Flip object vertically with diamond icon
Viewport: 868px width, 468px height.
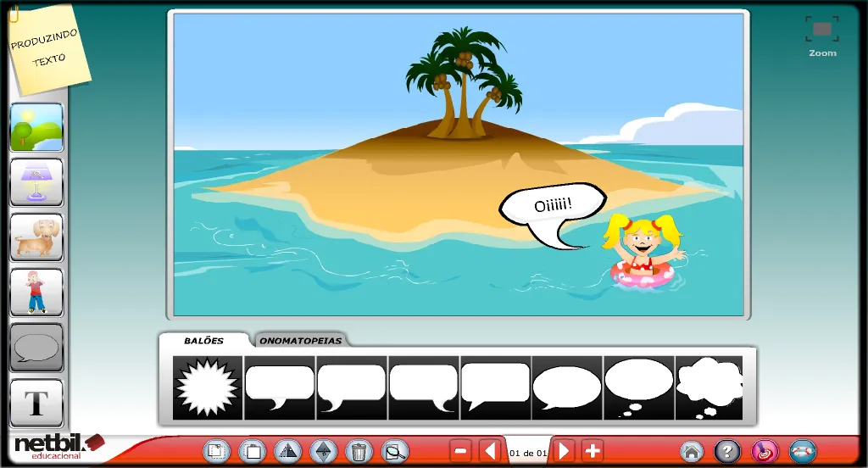(323, 451)
